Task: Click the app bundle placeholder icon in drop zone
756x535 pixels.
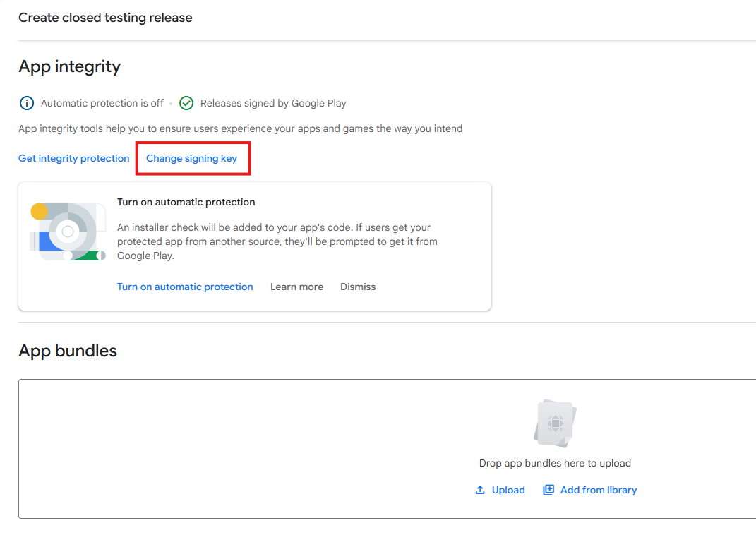Action: [x=555, y=423]
